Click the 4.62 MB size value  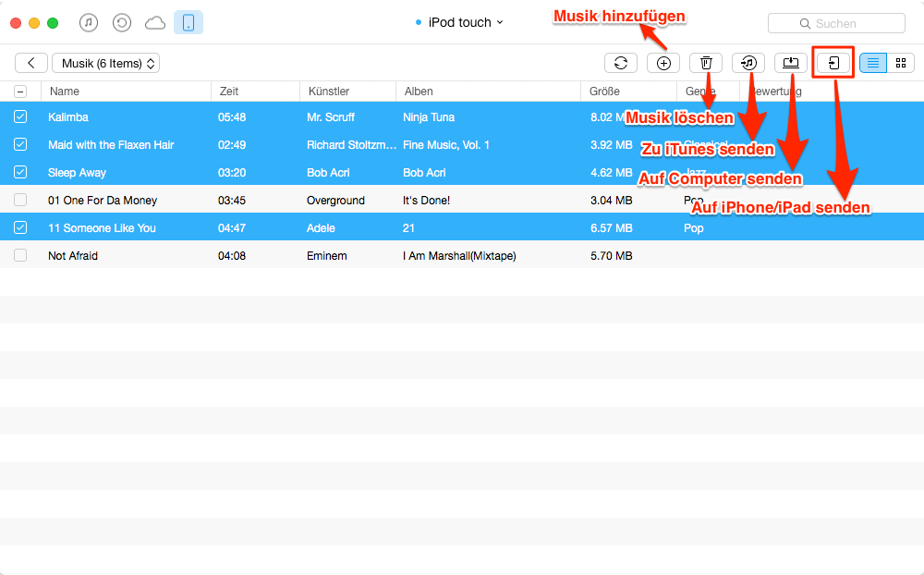[611, 173]
